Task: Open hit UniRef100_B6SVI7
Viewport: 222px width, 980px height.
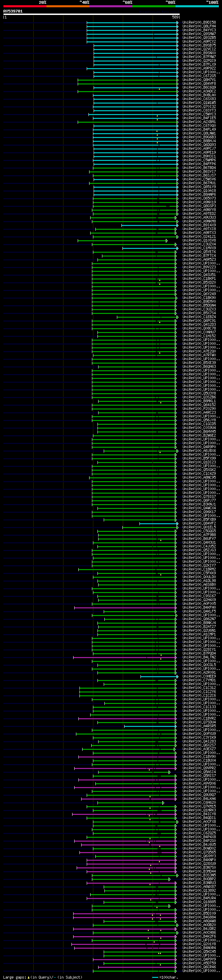Action: (x=199, y=172)
